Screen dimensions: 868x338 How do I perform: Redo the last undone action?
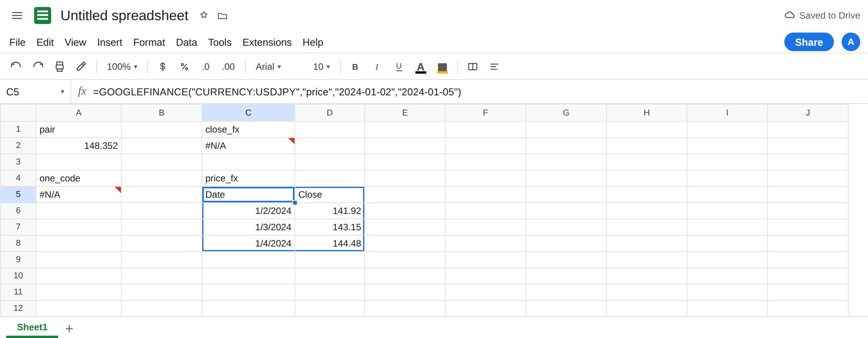click(38, 67)
